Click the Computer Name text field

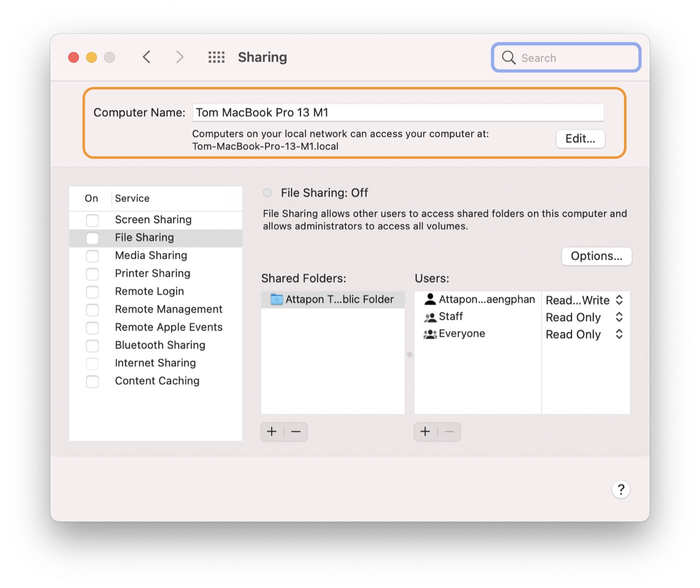pyautogui.click(x=398, y=113)
